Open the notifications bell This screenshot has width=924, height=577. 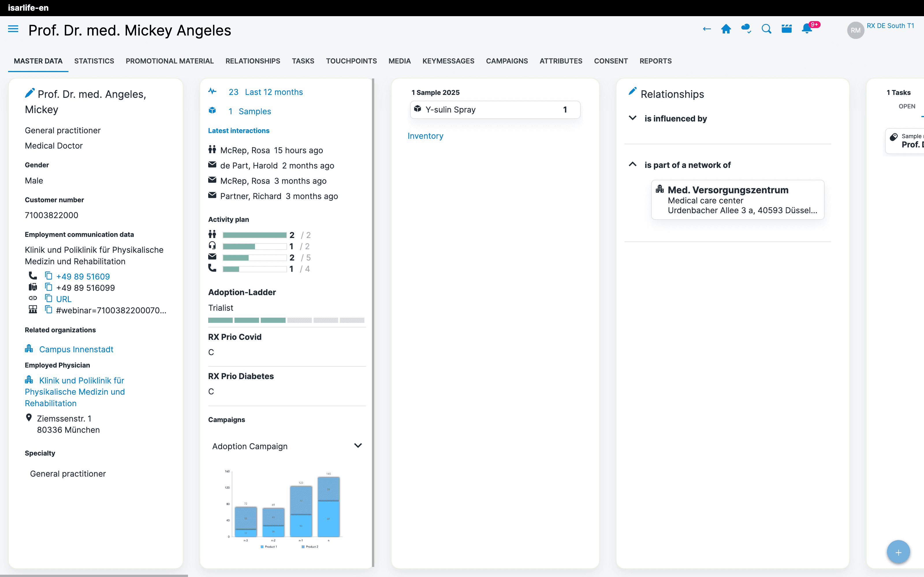(806, 29)
